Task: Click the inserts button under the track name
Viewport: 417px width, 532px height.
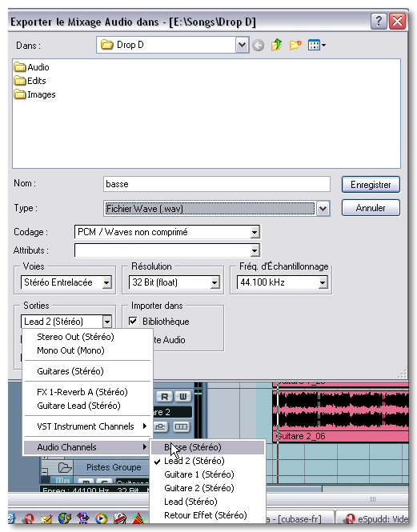Action: [x=161, y=427]
